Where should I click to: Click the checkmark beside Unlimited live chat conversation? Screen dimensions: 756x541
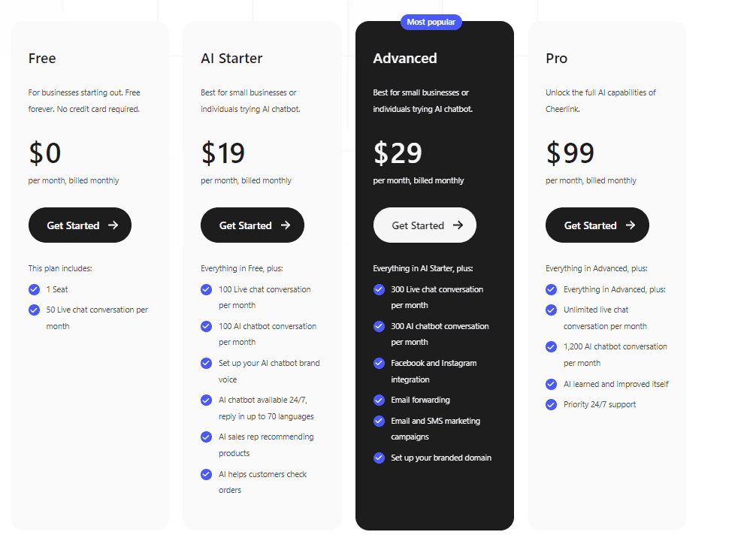[551, 310]
